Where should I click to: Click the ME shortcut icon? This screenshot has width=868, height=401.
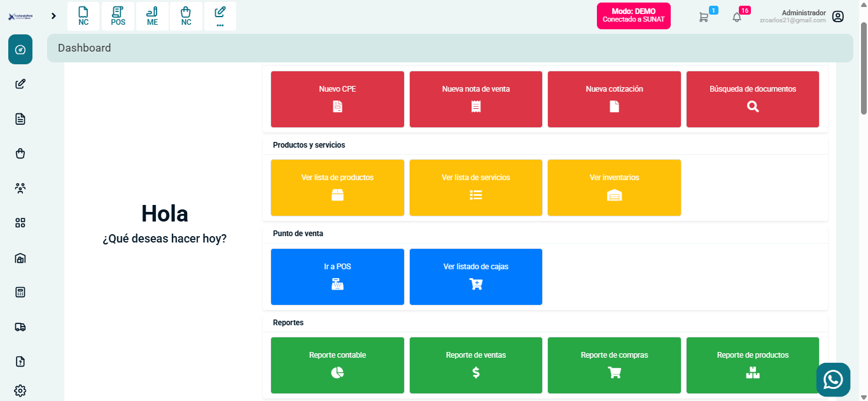pos(152,16)
